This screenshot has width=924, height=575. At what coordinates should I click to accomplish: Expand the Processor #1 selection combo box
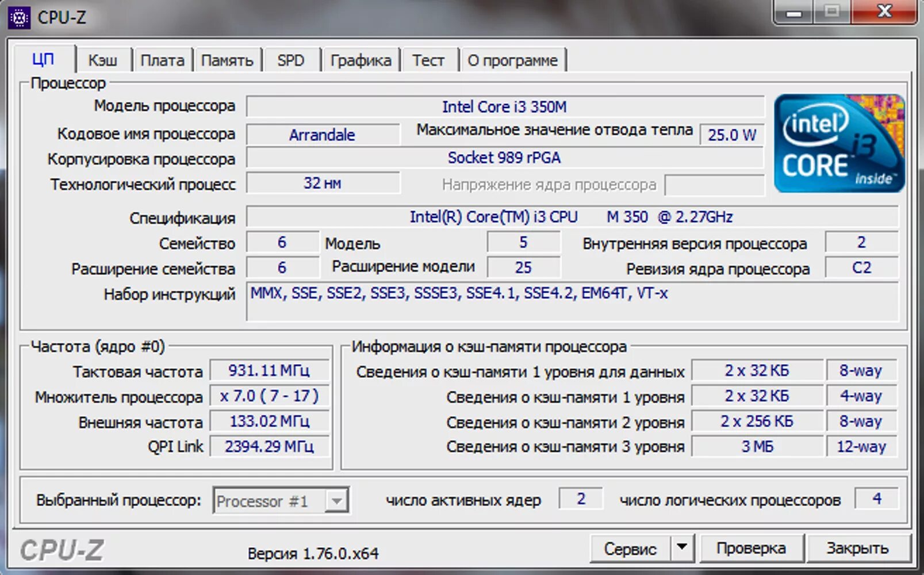click(281, 501)
